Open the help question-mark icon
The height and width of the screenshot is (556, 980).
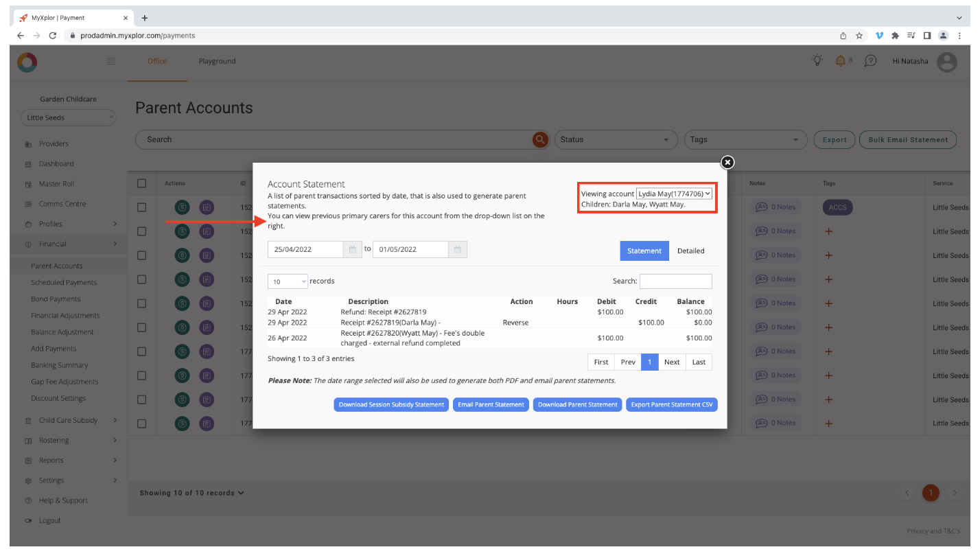click(870, 61)
